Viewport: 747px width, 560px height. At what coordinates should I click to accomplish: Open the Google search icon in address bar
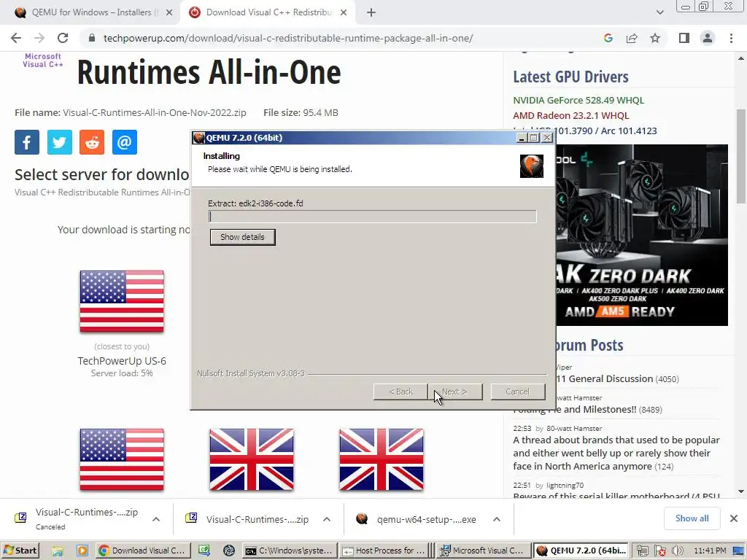click(608, 38)
